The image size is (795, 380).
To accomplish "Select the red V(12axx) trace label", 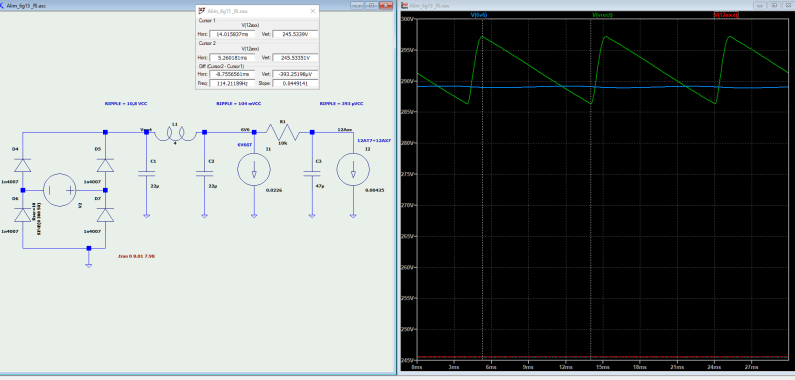I will (x=726, y=15).
